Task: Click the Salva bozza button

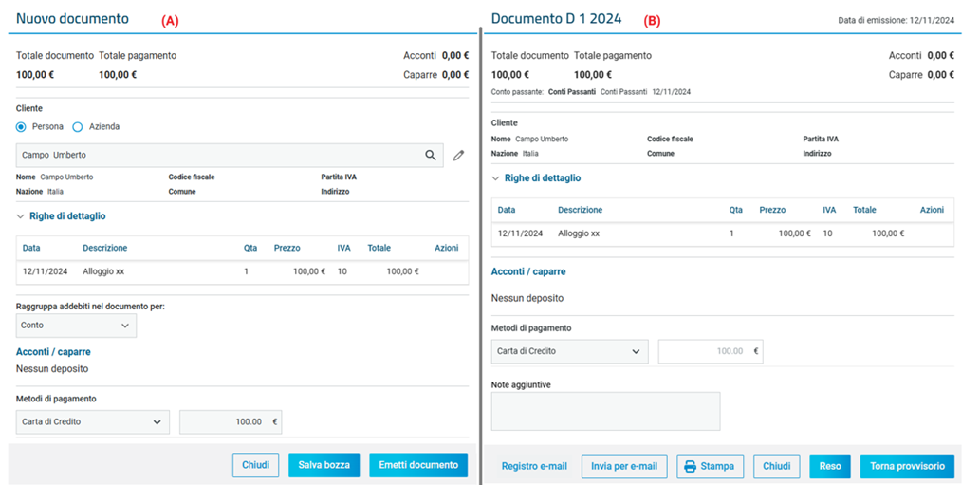Action: pos(324,465)
